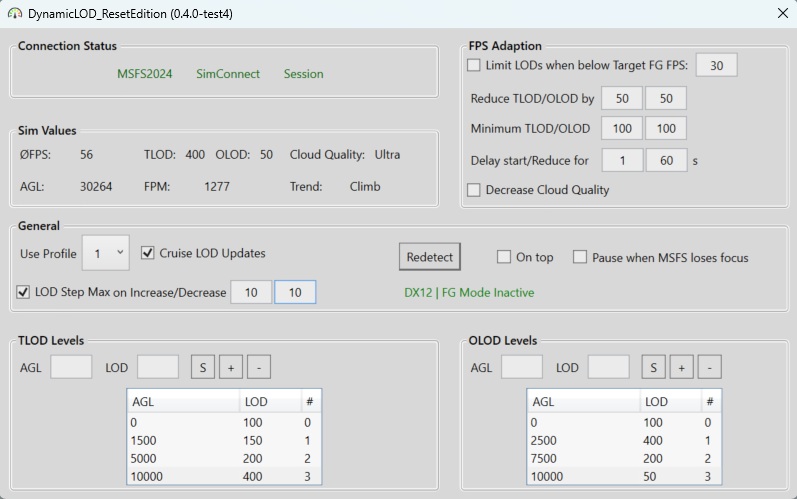Click the Reduce TLOD by field
The image size is (797, 499).
[622, 98]
